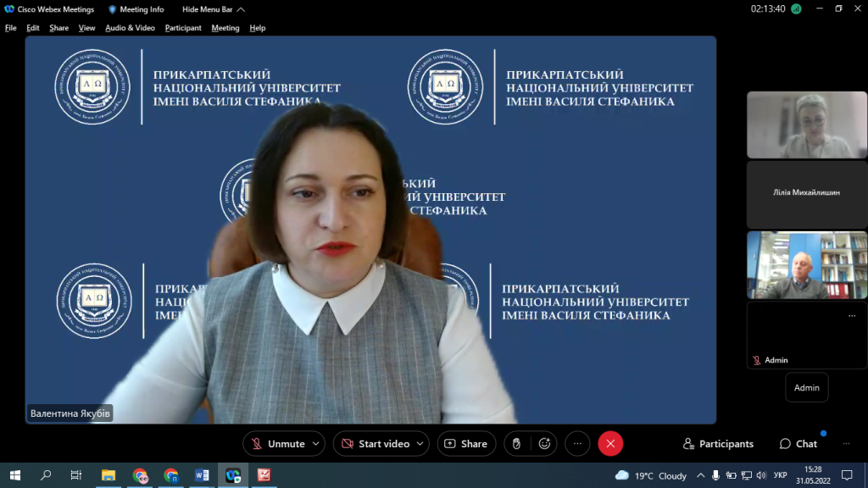The image size is (868, 488).
Task: Open the Participant menu
Action: pyautogui.click(x=183, y=28)
